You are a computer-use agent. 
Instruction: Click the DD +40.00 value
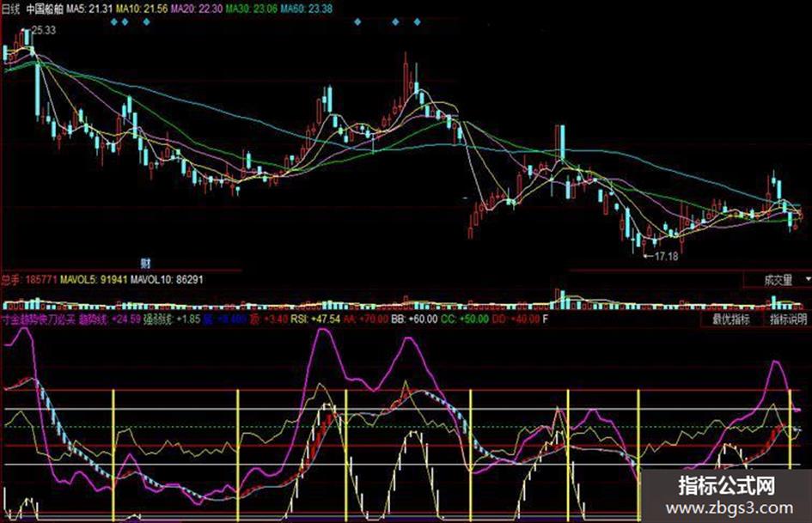point(516,319)
